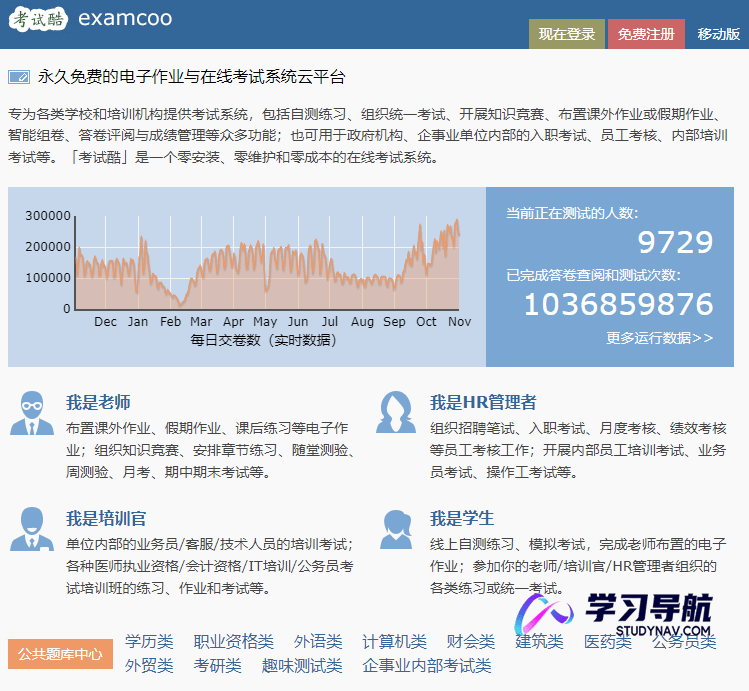Click the student avatar icon
The image size is (749, 691).
click(396, 530)
